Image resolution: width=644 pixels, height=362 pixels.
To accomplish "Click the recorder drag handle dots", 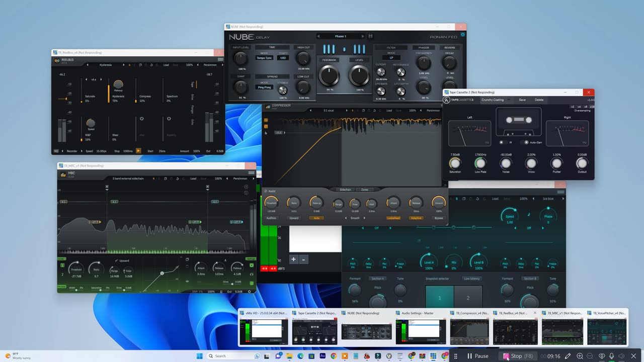I will point(456,356).
